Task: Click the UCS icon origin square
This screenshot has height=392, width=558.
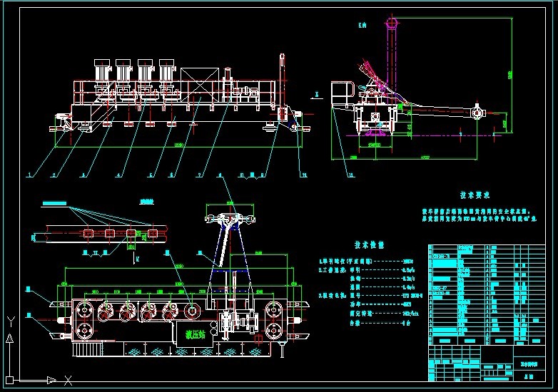Action: [x=9, y=381]
